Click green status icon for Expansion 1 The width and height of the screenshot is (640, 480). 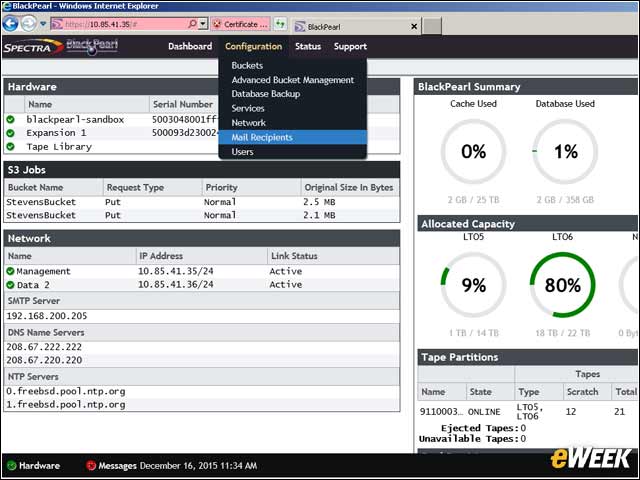11,133
